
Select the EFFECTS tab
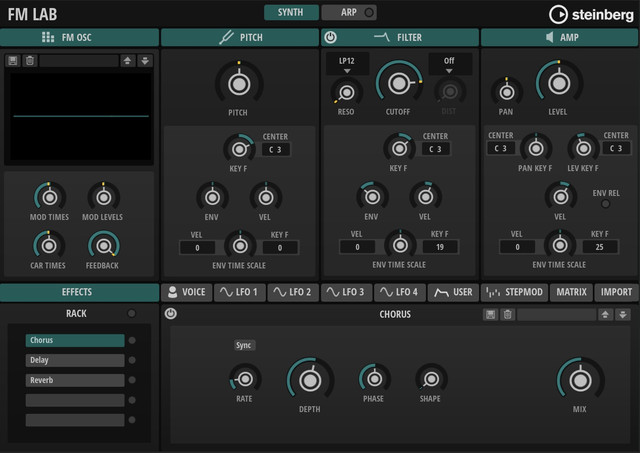point(80,292)
